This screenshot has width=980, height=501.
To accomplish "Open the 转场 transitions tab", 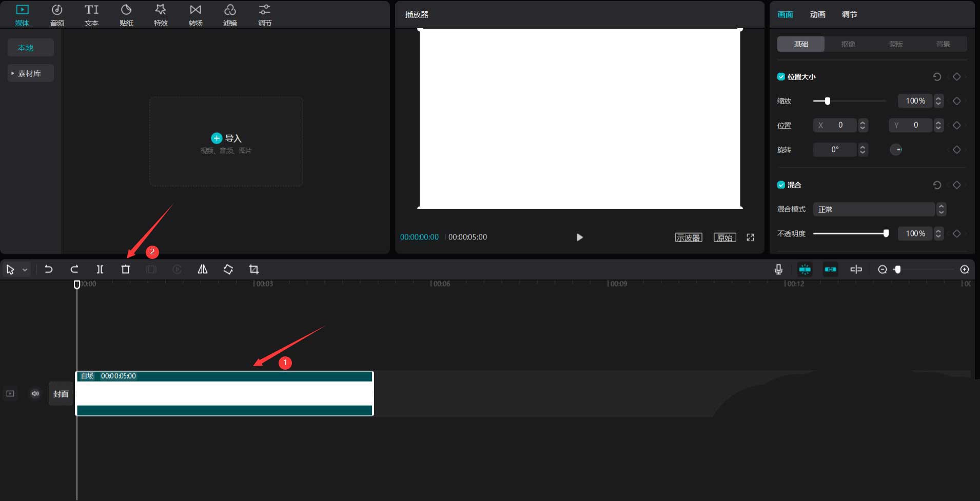I will pos(195,15).
